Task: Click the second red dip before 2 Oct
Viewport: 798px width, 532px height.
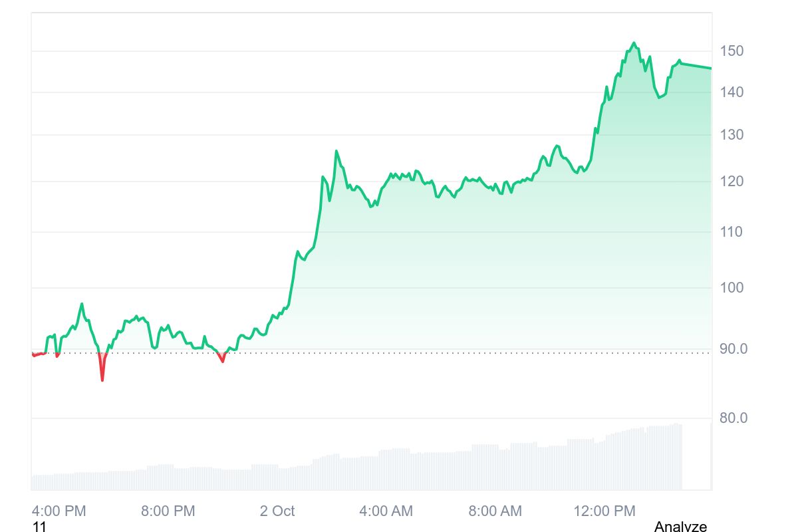Action: 222,361
